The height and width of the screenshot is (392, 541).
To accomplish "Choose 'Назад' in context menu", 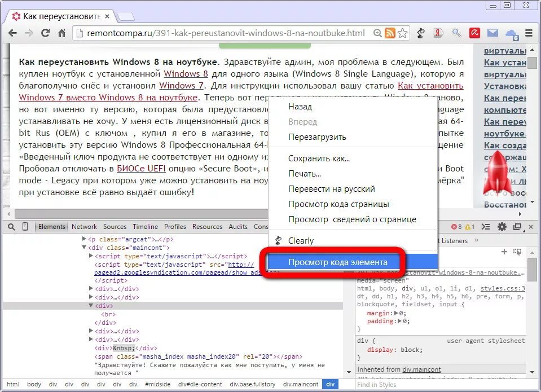I will [x=353, y=107].
